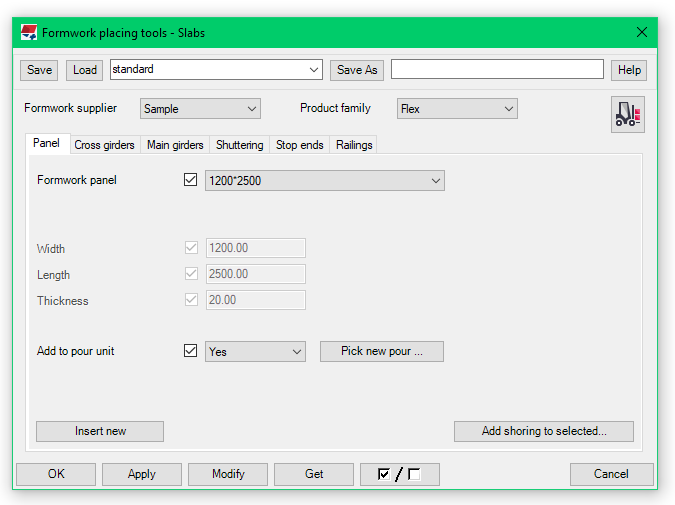This screenshot has width=675, height=505.
Task: Click the Save As button
Action: coord(357,70)
